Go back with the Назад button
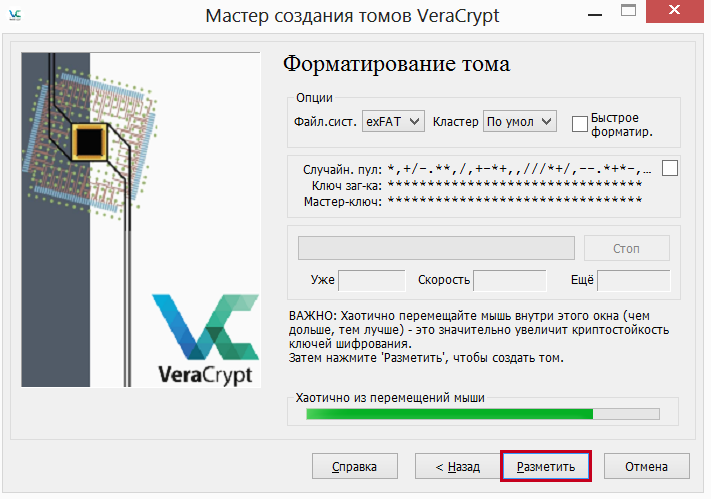711x499 pixels. point(458,466)
